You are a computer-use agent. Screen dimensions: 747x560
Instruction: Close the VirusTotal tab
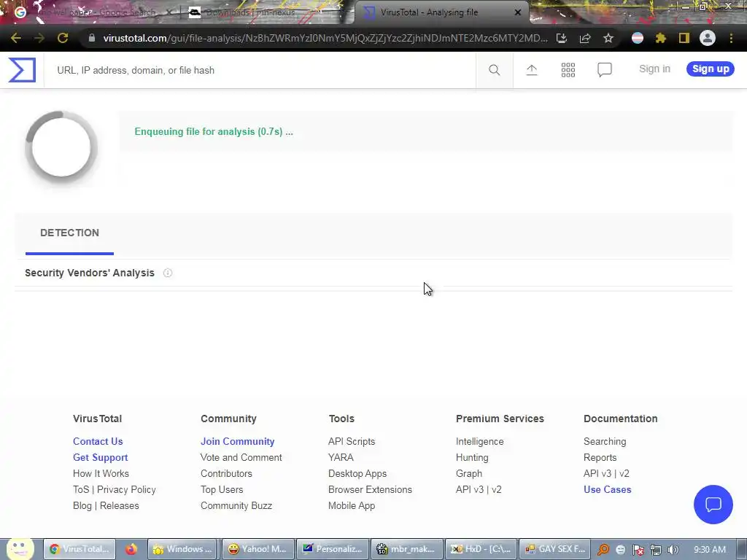518,12
